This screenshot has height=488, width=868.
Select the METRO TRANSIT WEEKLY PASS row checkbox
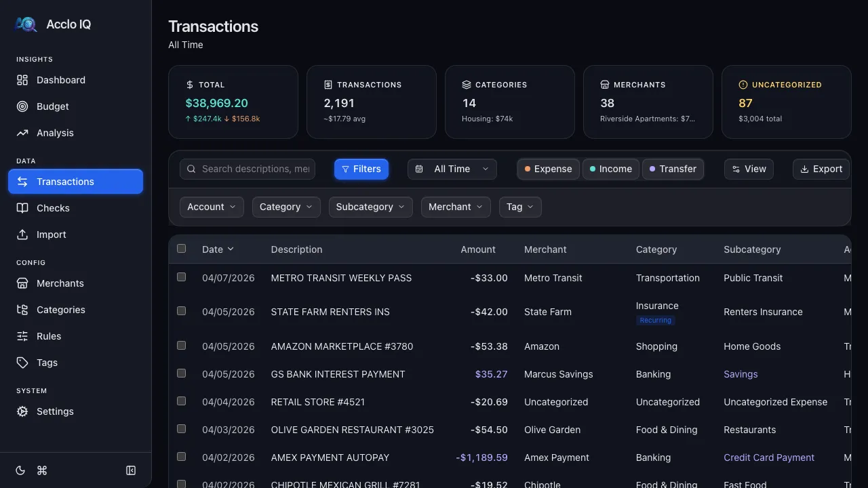(181, 277)
